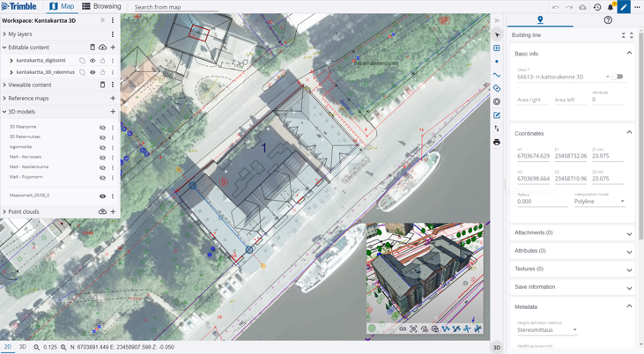644x354 pixels.
Task: Choose the point drawing tool
Action: click(x=497, y=62)
